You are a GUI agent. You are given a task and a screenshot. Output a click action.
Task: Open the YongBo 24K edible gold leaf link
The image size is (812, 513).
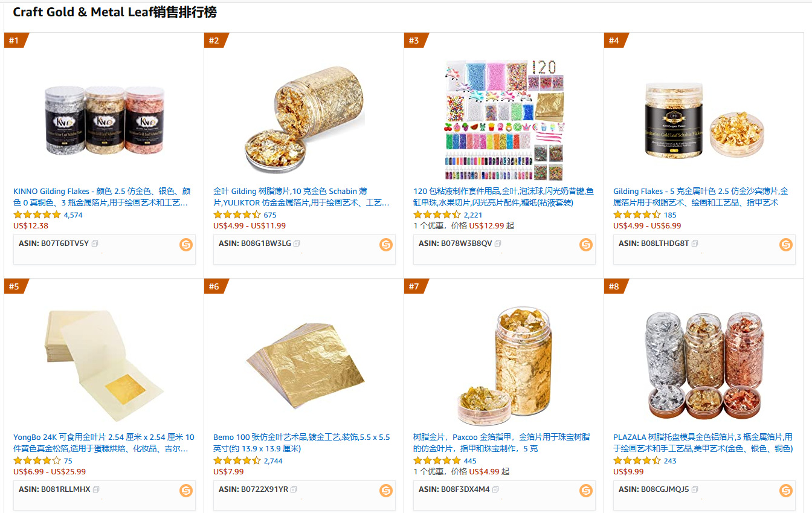point(104,443)
